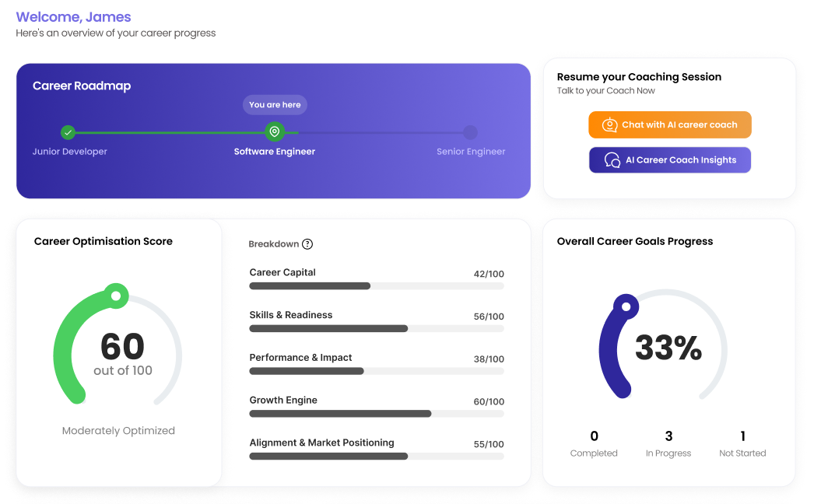Click the Software Engineer roadmap label
The image size is (821, 504).
(x=275, y=152)
